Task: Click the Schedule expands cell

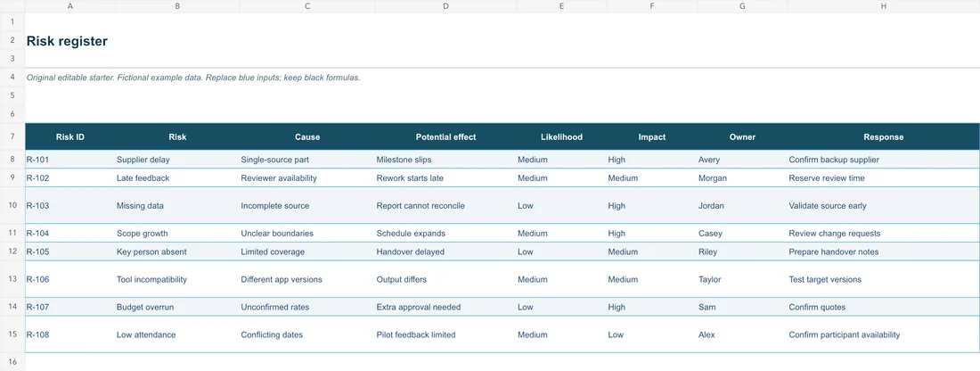Action: click(x=445, y=234)
